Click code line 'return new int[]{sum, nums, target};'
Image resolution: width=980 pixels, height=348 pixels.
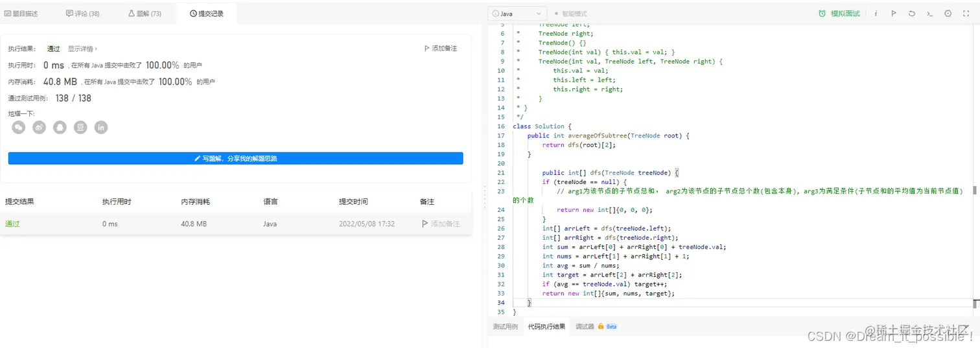click(x=609, y=294)
